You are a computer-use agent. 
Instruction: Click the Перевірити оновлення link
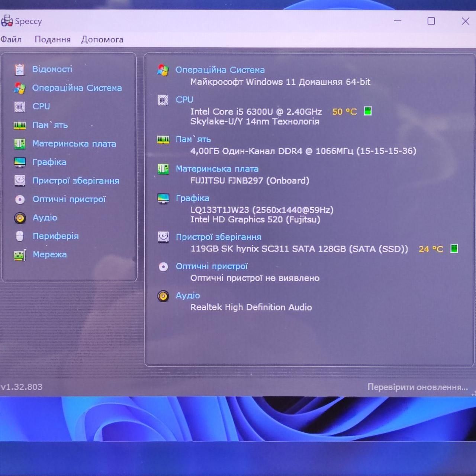[x=418, y=387]
